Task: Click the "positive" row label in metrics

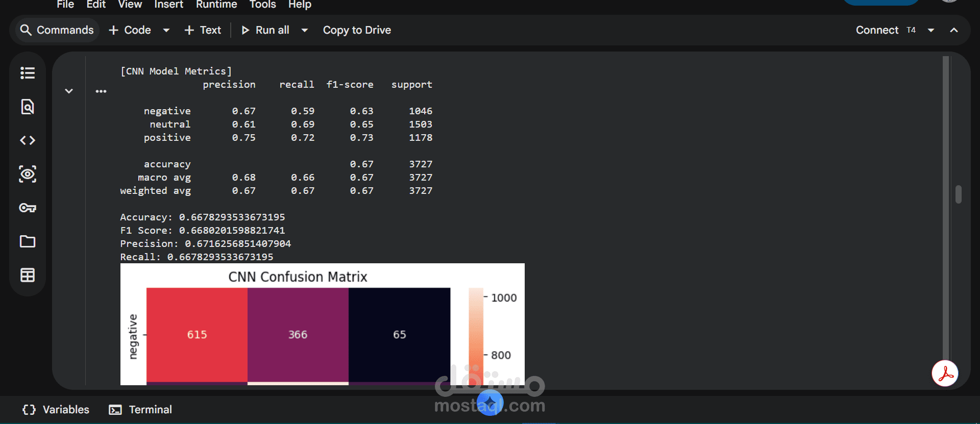Action: (x=167, y=138)
